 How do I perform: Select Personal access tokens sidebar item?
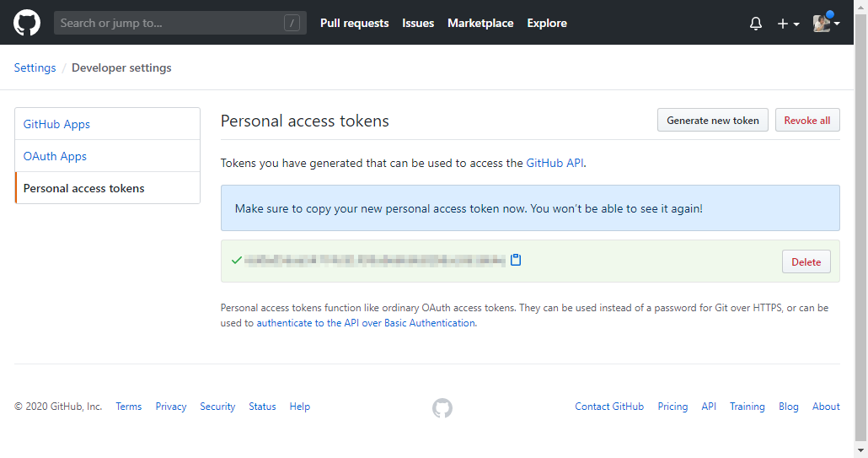pos(84,188)
